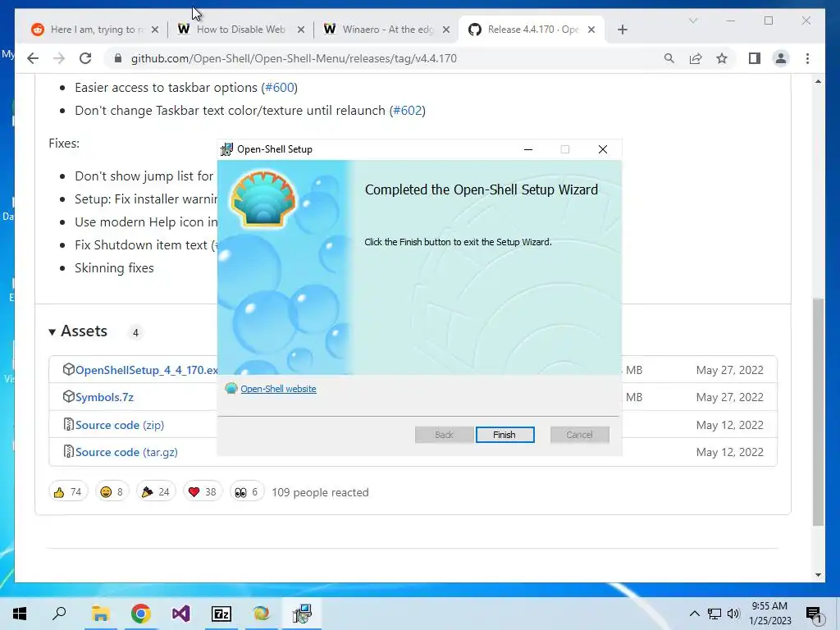840x630 pixels.
Task: Open Chrome three-dot menu
Action: [x=807, y=58]
